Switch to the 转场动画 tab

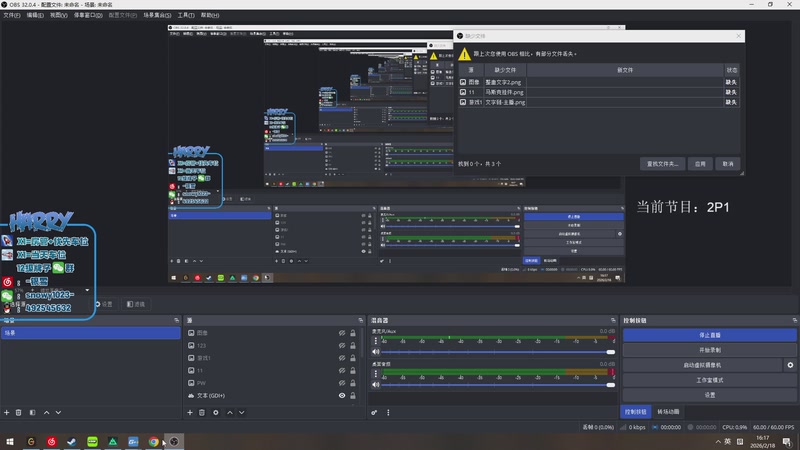pyautogui.click(x=668, y=412)
